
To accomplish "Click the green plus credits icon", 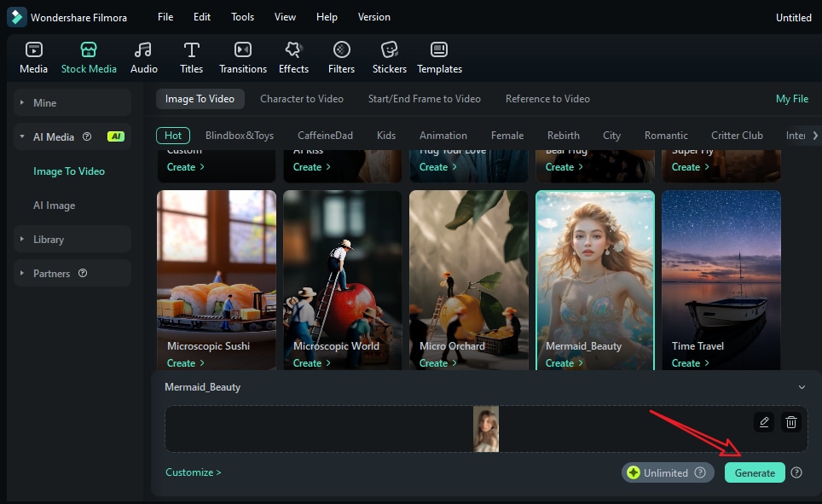I will point(634,472).
